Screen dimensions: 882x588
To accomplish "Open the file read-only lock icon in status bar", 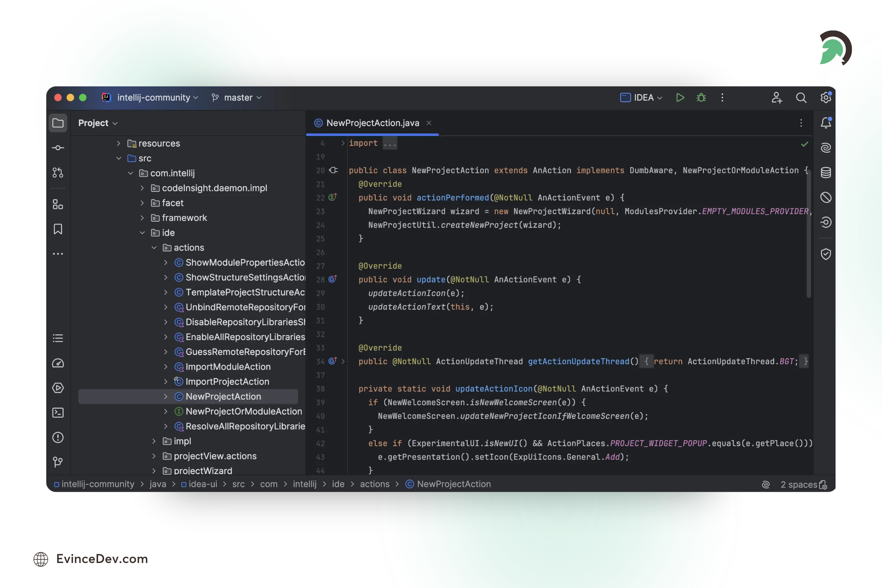I will (x=823, y=485).
